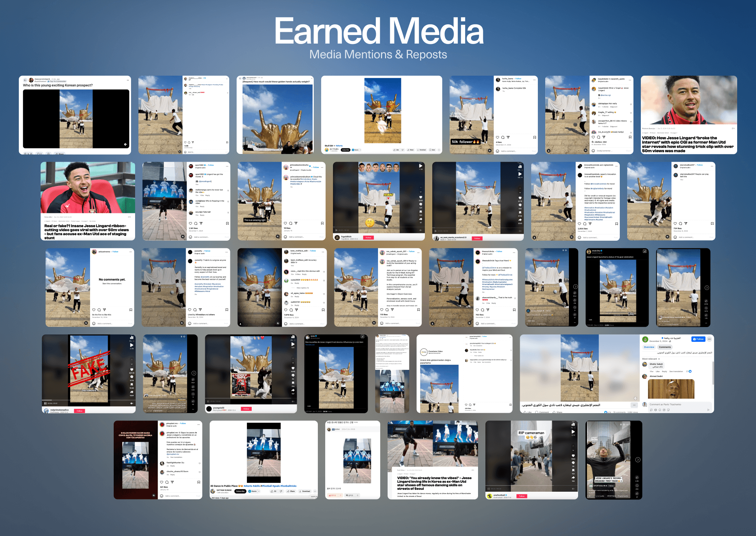The width and height of the screenshot is (756, 536).
Task: Unmute the Al Jazeera Facebook video
Action: [x=635, y=398]
